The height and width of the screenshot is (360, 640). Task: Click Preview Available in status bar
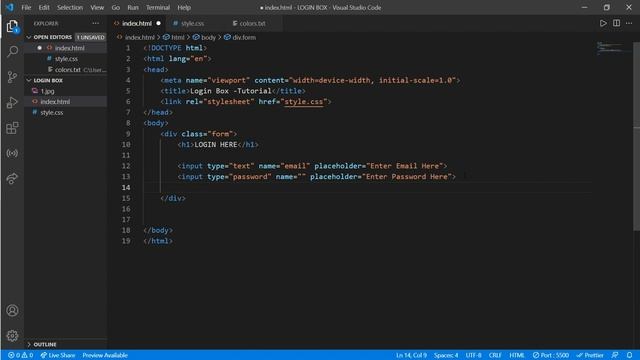point(105,355)
